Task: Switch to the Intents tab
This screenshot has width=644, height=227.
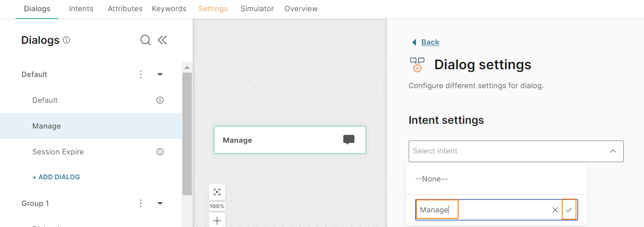Action: [81, 9]
